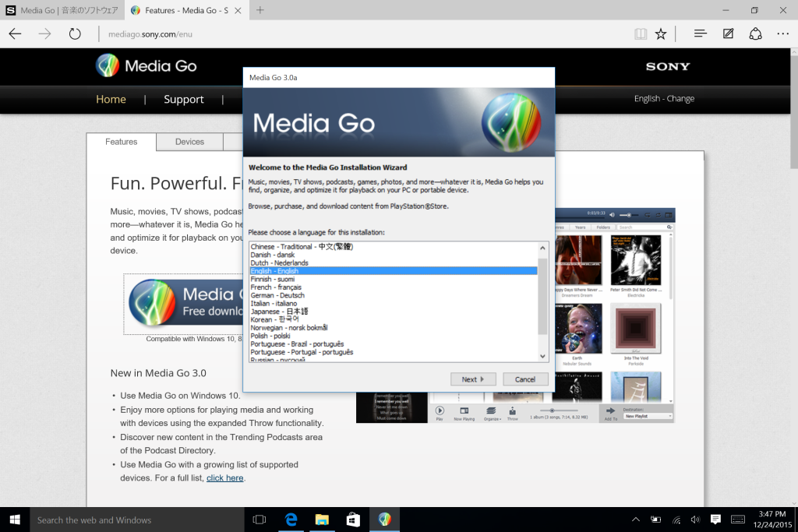Screen dimensions: 798x532
Task: Click the Next button in the installer
Action: tap(473, 379)
